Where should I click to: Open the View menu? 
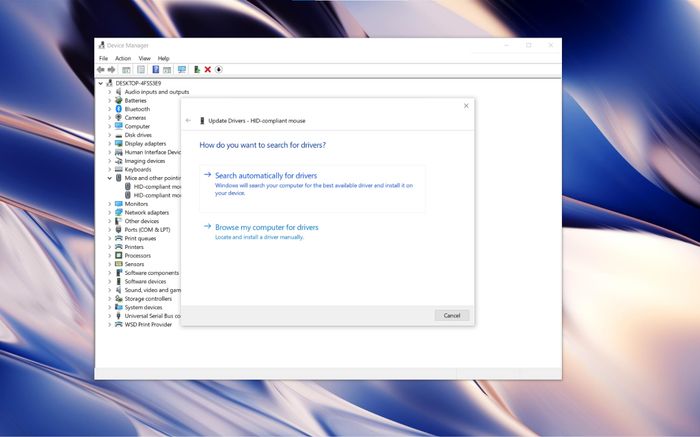[x=144, y=58]
